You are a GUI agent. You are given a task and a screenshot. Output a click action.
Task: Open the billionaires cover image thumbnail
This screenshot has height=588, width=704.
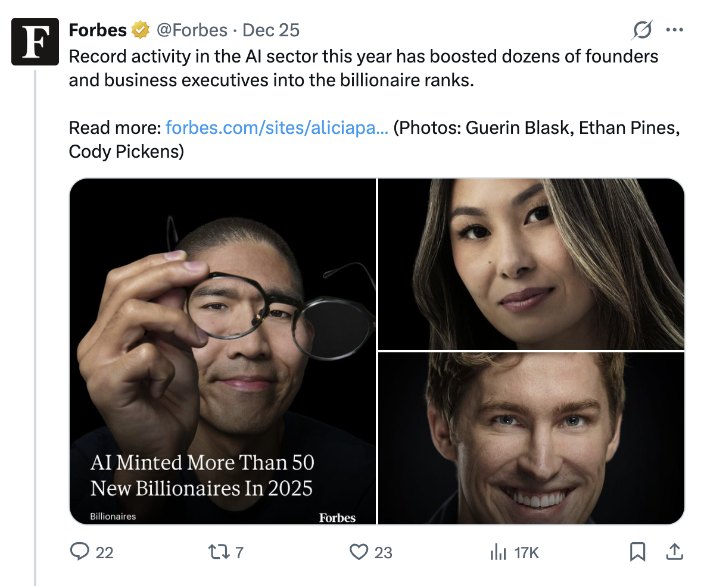[x=223, y=350]
